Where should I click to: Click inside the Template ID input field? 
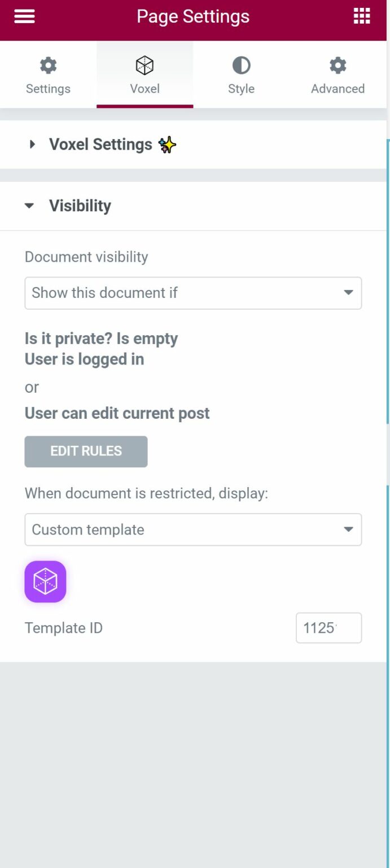click(328, 627)
